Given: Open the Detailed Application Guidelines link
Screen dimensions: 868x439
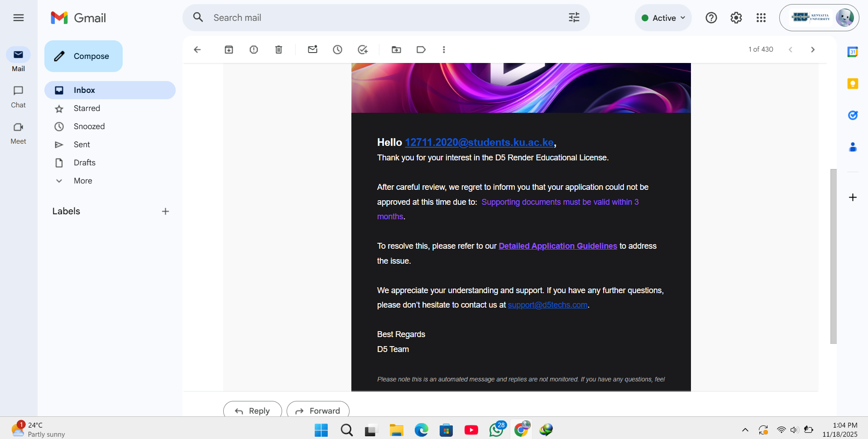Looking at the screenshot, I should click(557, 246).
